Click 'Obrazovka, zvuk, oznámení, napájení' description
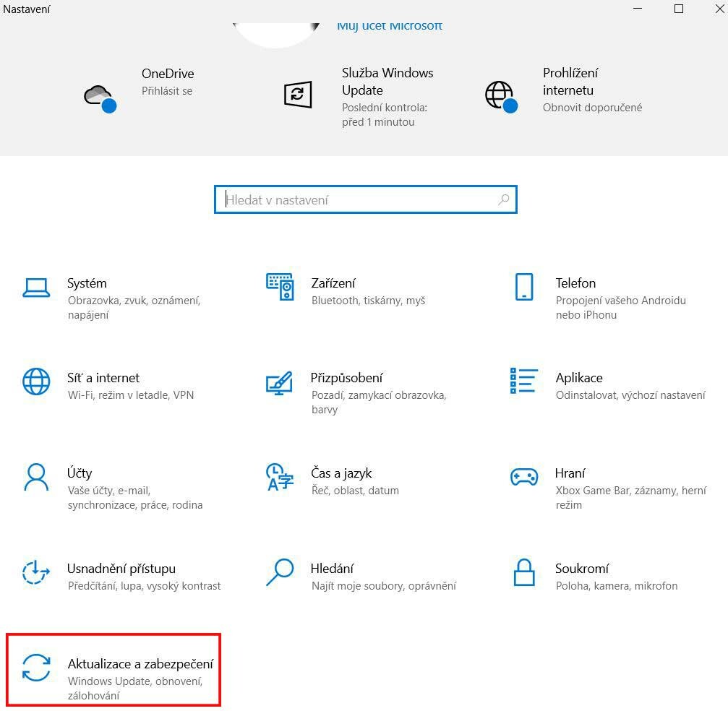 [134, 308]
